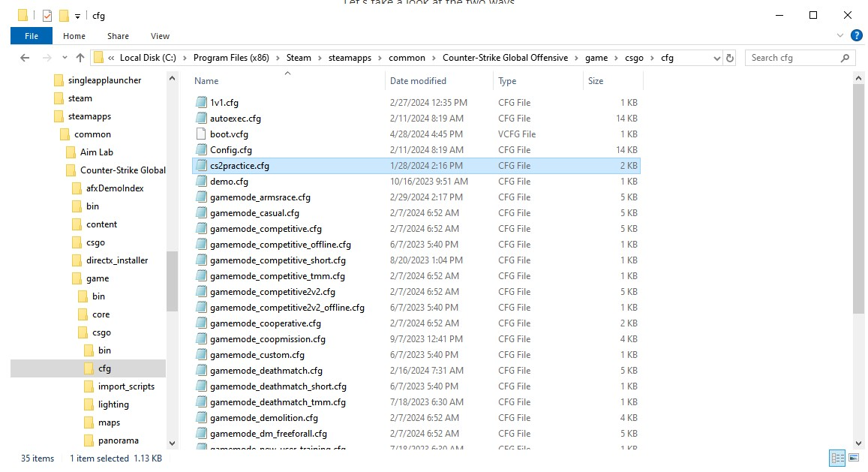Image resolution: width=868 pixels, height=472 pixels.
Task: Expand the Steam breadcrumb arrow
Action: click(320, 58)
